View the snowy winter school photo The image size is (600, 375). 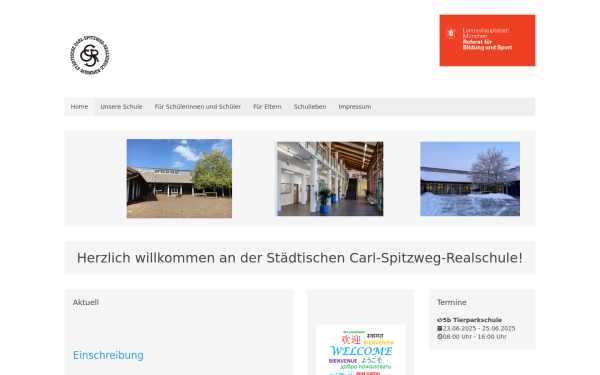[x=470, y=179]
